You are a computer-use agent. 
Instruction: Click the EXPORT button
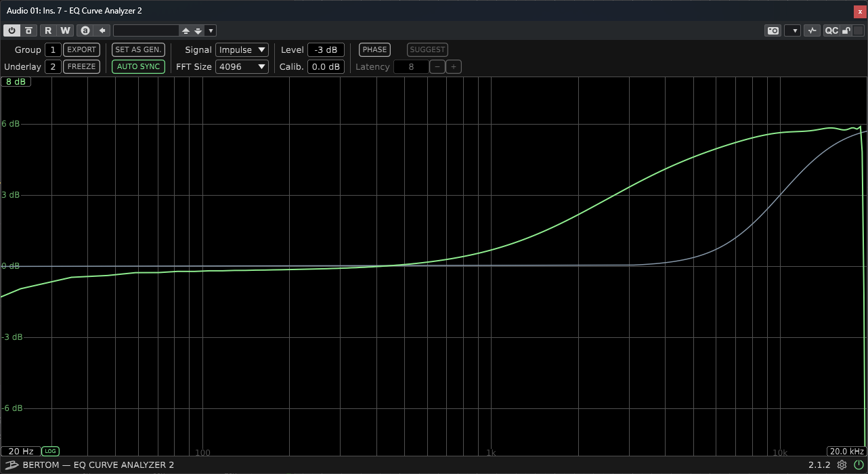pyautogui.click(x=81, y=49)
